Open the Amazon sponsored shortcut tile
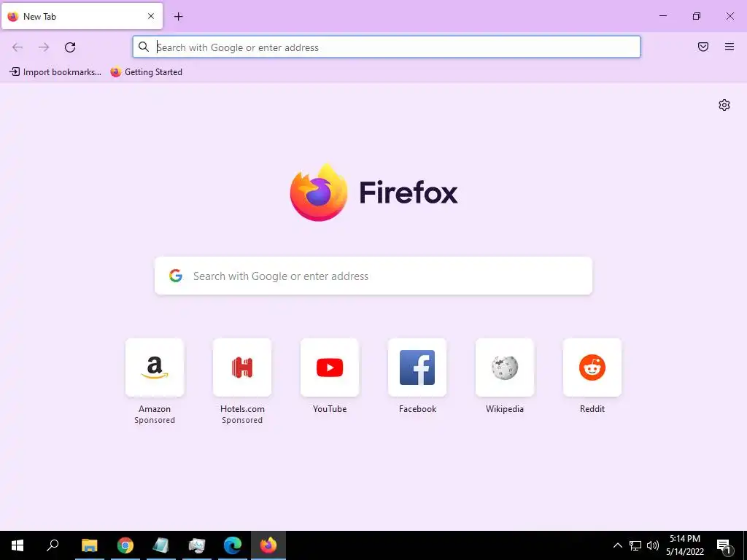747x560 pixels. pos(155,367)
